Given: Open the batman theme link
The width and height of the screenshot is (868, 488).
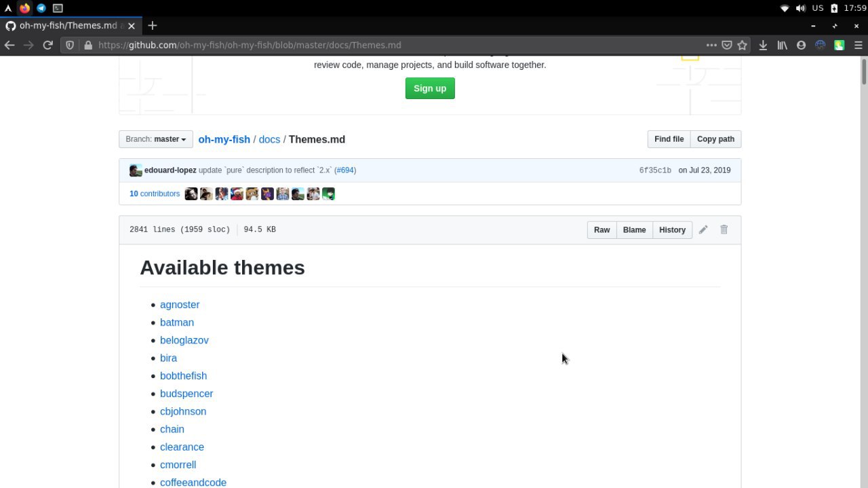Looking at the screenshot, I should [177, 322].
